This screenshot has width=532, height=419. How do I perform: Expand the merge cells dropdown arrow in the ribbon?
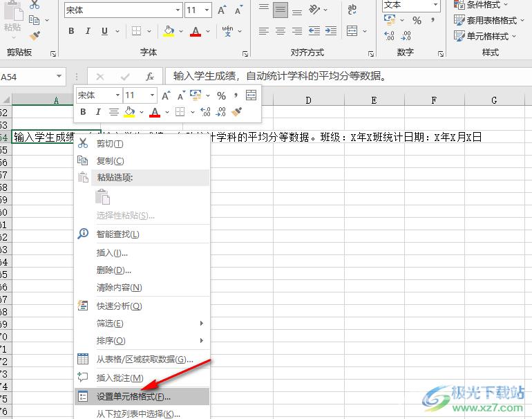click(x=365, y=31)
